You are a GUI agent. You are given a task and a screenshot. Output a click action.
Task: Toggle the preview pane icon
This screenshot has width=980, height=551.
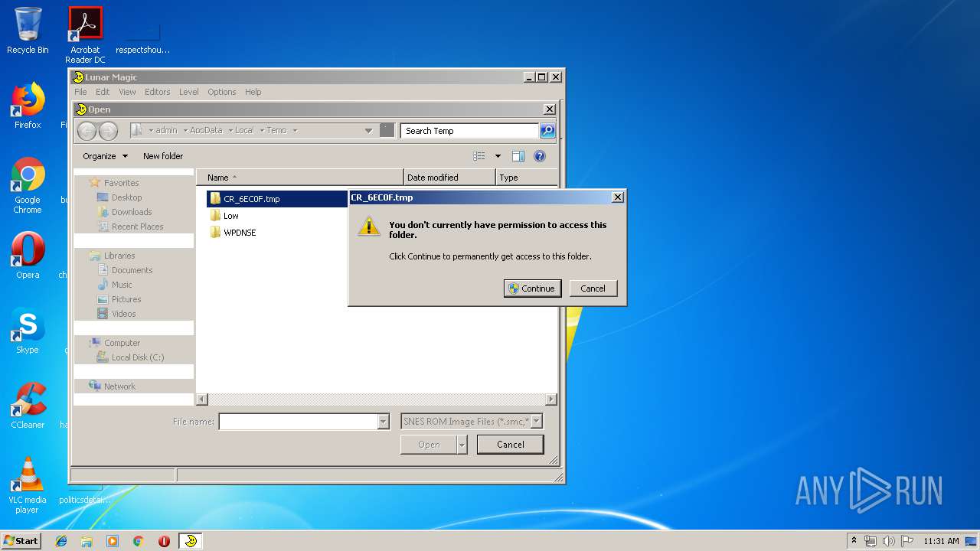pos(518,156)
